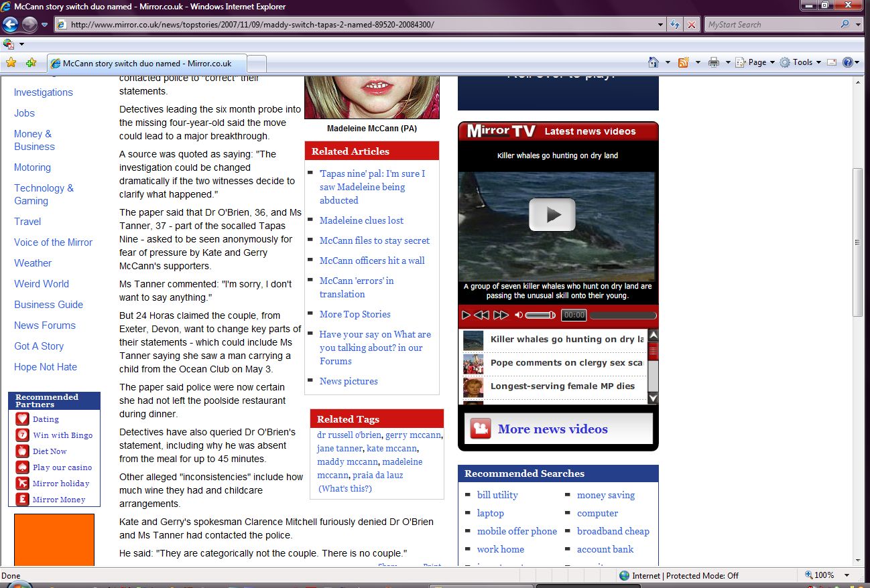Select the McCann story switch duo tab

coord(146,64)
